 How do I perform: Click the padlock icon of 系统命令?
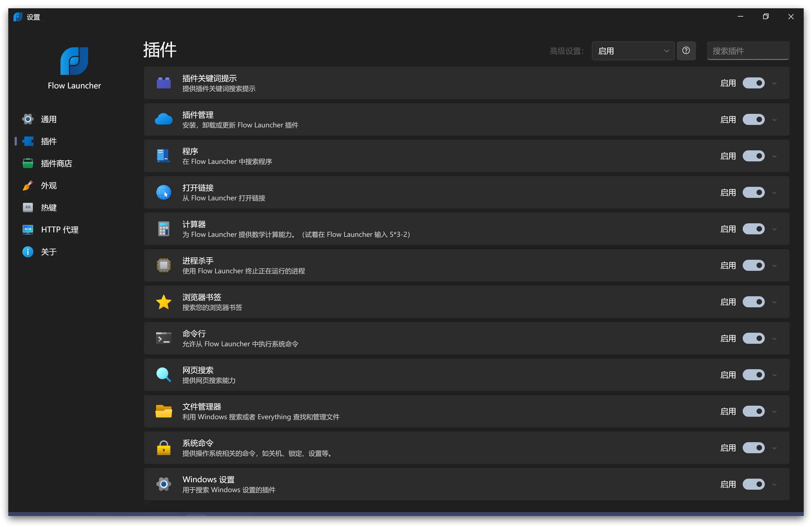pos(164,447)
